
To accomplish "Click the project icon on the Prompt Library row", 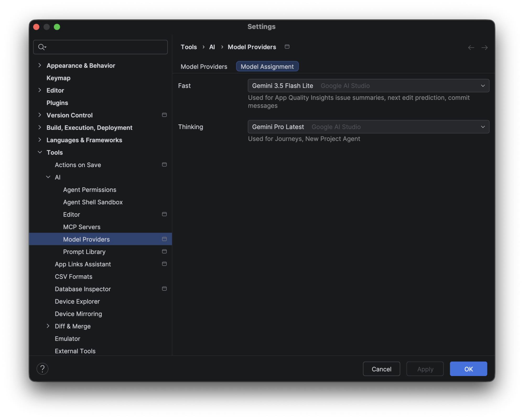I will click(164, 251).
